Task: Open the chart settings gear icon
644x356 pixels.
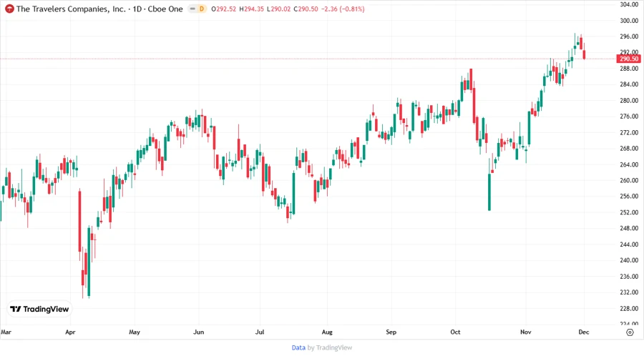Action: click(630, 332)
